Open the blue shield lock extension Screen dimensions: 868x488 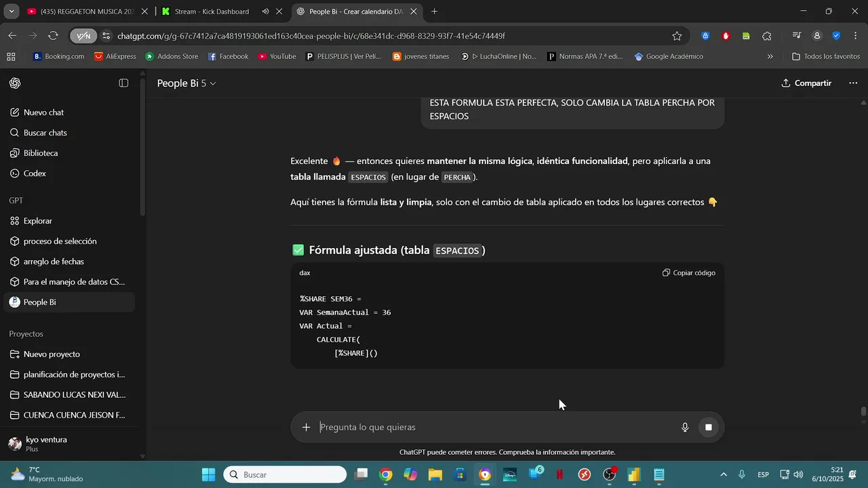[x=705, y=36]
